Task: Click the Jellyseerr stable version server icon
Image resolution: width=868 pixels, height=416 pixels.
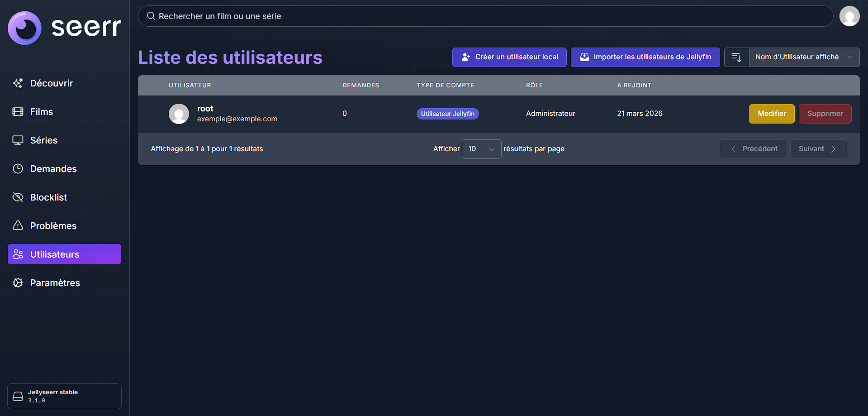Action: [18, 397]
